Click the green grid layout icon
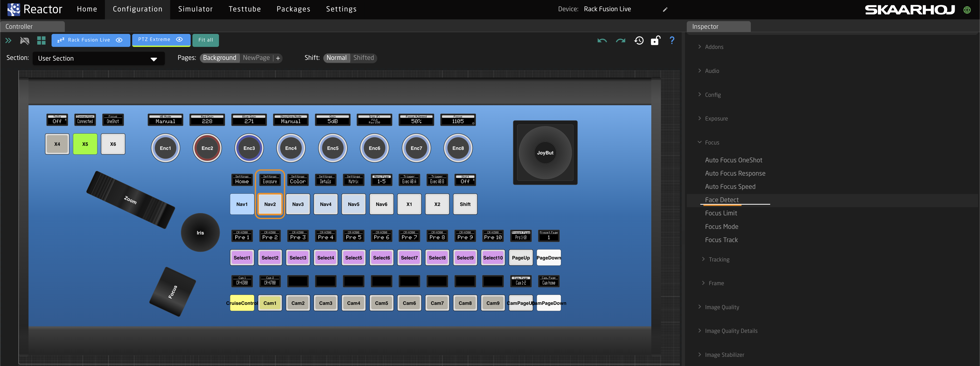Screen dimensions: 980x366 click(41, 40)
